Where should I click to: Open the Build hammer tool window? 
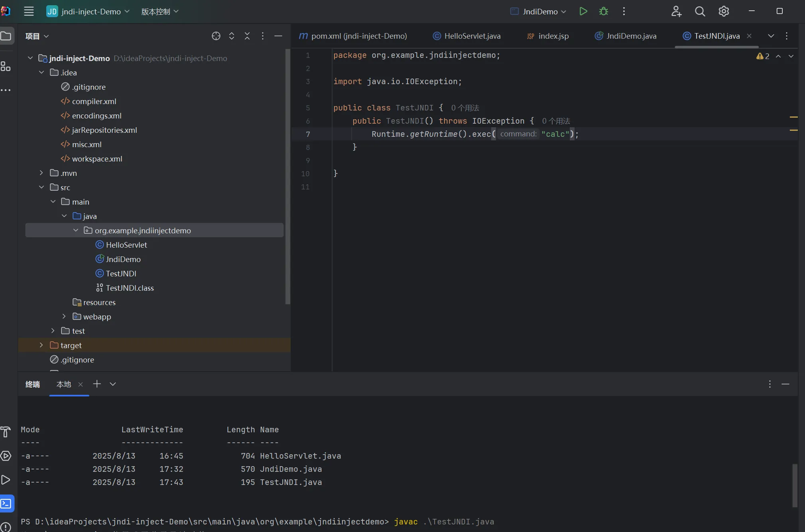coord(6,432)
